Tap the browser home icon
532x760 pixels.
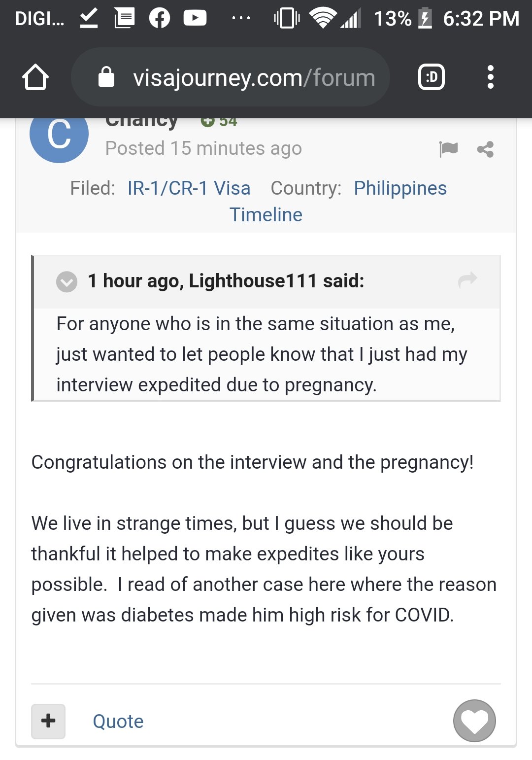[x=35, y=77]
